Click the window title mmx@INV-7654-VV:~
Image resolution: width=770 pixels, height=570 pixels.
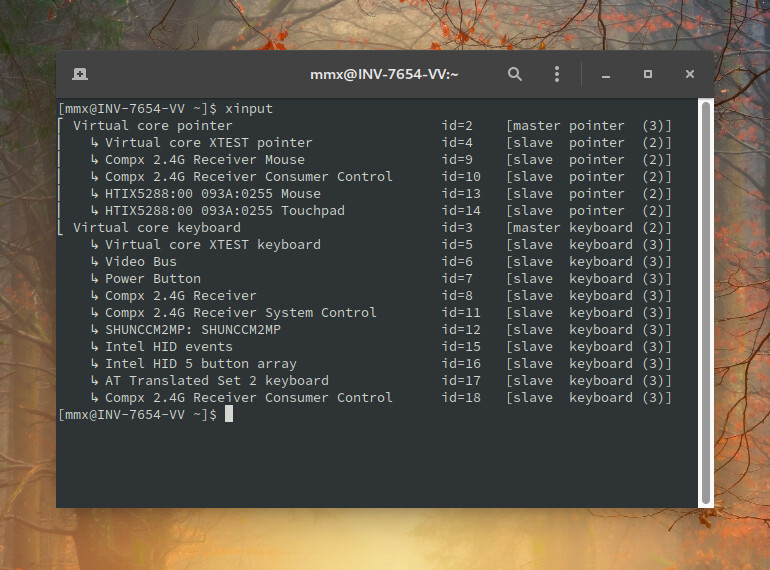click(384, 75)
